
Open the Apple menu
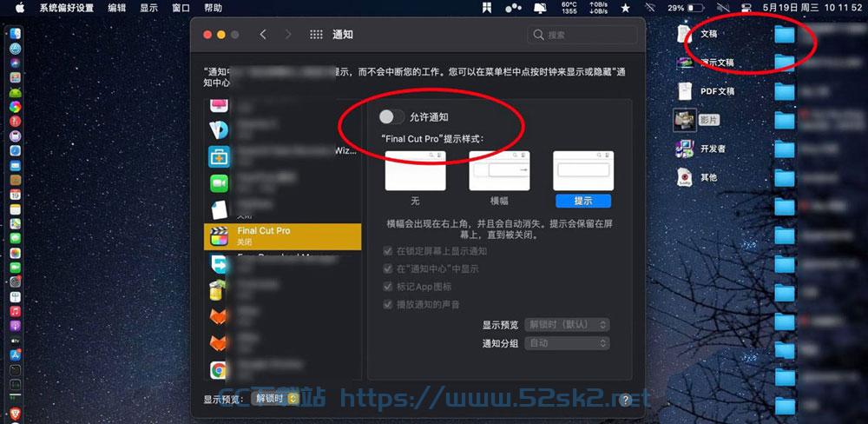coord(20,8)
